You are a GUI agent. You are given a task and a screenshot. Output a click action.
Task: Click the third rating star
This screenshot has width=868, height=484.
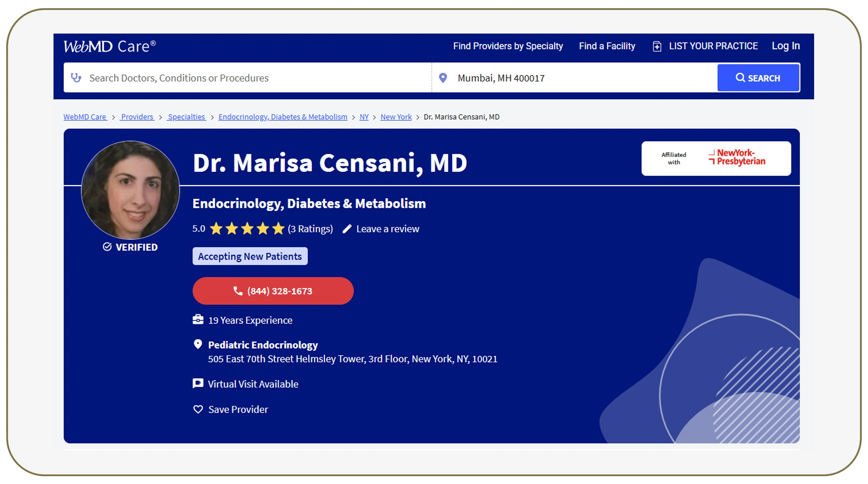247,228
